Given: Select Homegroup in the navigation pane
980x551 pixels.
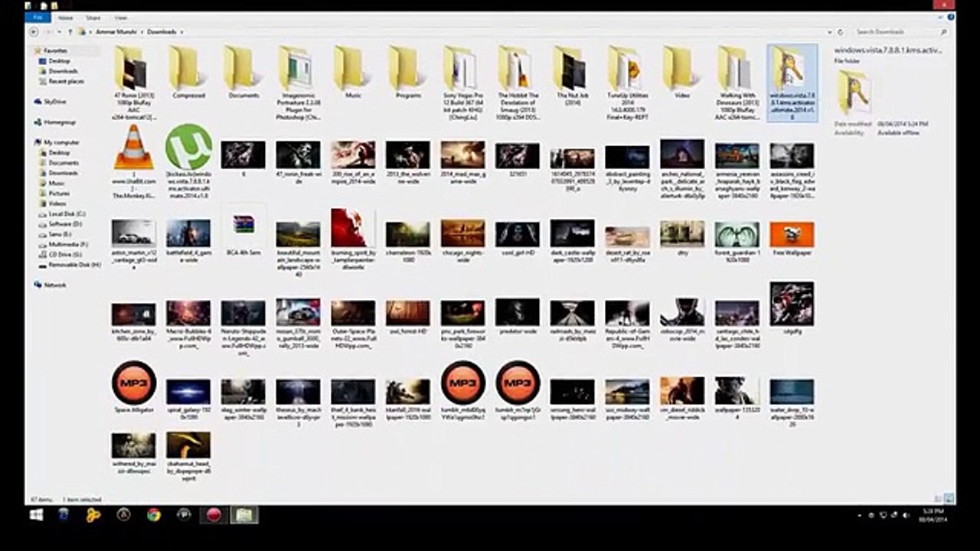Looking at the screenshot, I should [x=59, y=122].
